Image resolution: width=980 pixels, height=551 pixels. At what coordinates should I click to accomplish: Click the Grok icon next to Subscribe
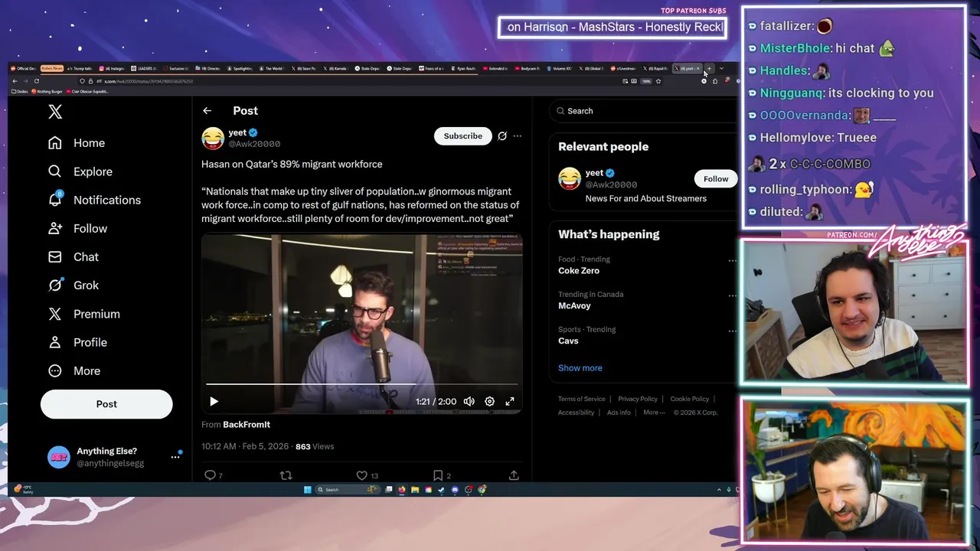(502, 136)
